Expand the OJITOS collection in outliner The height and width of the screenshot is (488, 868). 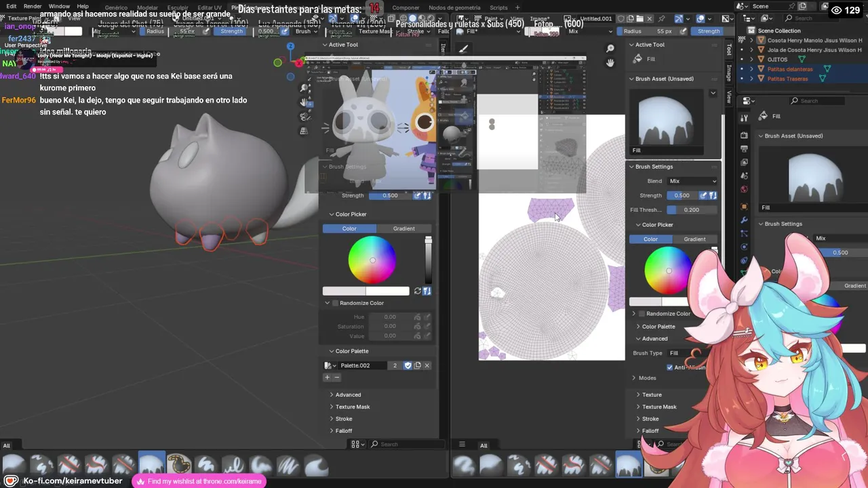pyautogui.click(x=751, y=60)
